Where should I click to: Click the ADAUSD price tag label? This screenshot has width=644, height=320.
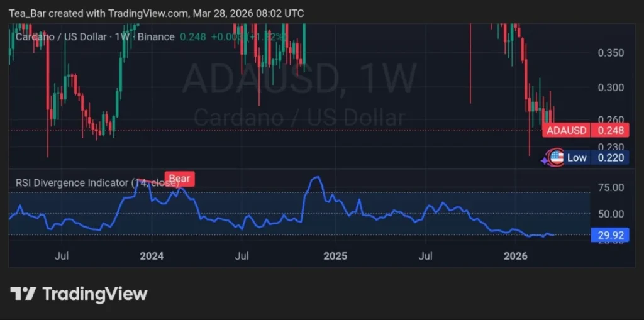(567, 131)
